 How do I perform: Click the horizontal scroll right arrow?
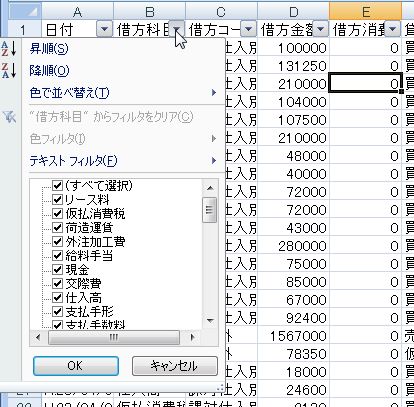[x=192, y=337]
